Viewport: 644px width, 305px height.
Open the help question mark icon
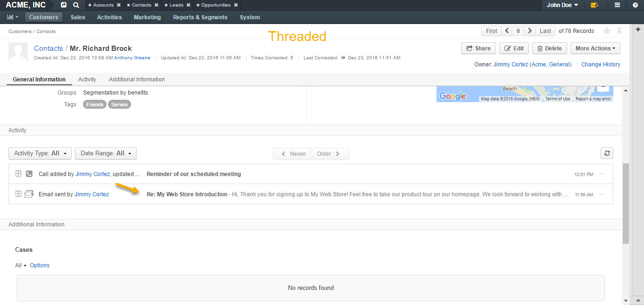(635, 5)
